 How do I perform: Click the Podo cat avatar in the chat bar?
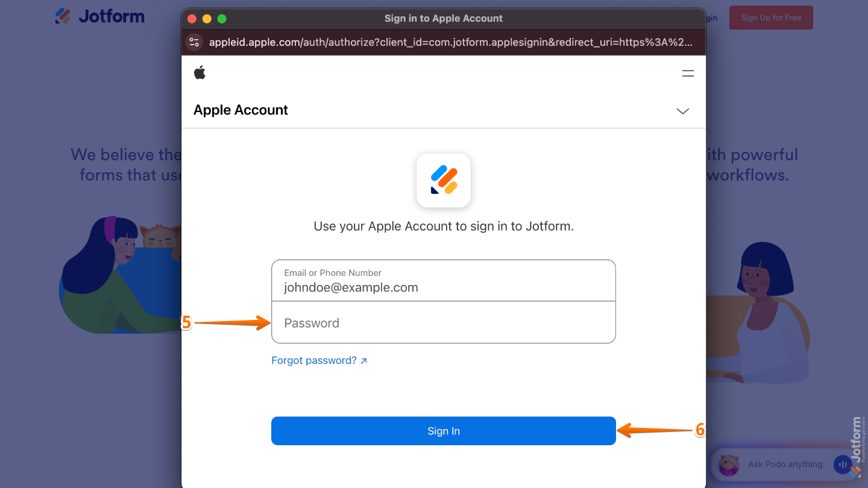click(x=729, y=465)
